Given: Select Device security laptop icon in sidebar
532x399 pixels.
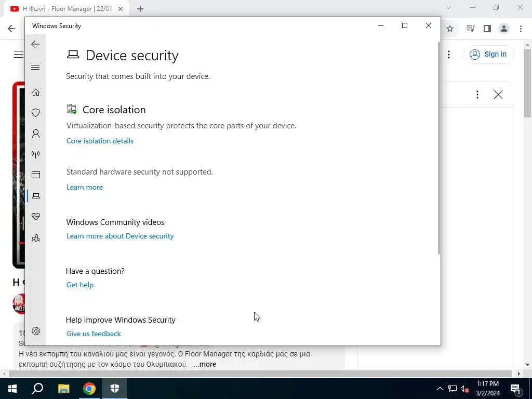Looking at the screenshot, I should coord(36,196).
